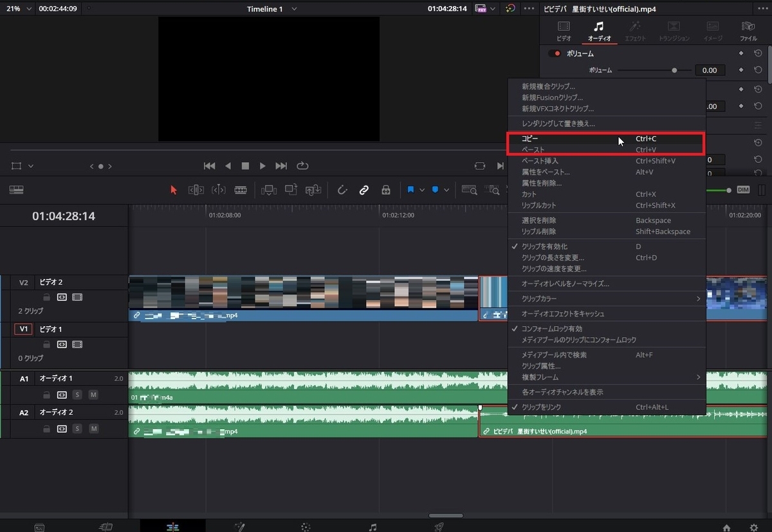Open project settings gear icon

(753, 527)
